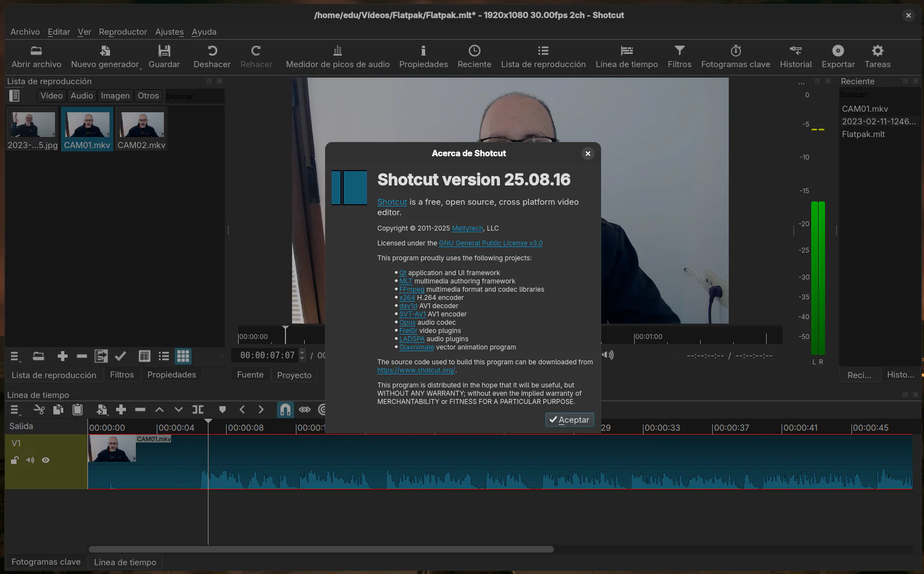924x574 pixels.
Task: Select the scissors split tool in the timeline
Action: [38, 409]
